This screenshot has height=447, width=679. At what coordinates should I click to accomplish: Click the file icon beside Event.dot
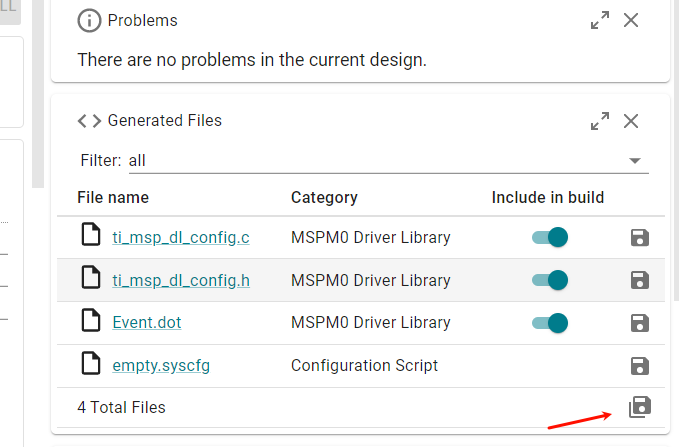click(91, 320)
